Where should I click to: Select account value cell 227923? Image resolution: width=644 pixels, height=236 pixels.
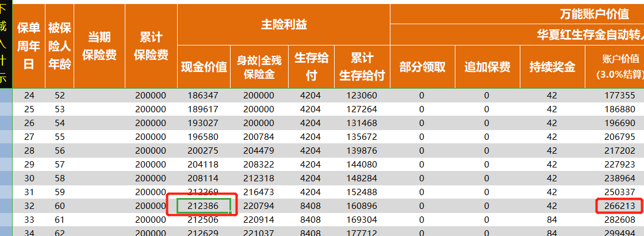point(619,165)
